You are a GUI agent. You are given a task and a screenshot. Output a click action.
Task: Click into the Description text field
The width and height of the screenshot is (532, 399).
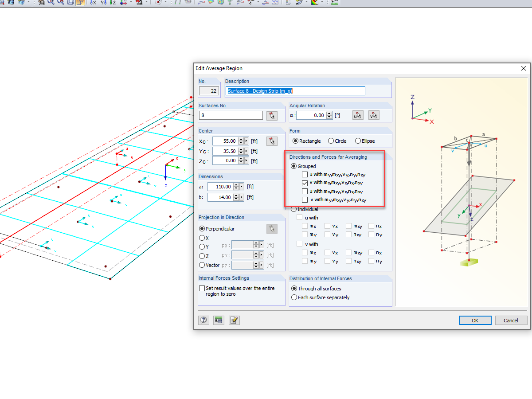(x=295, y=91)
